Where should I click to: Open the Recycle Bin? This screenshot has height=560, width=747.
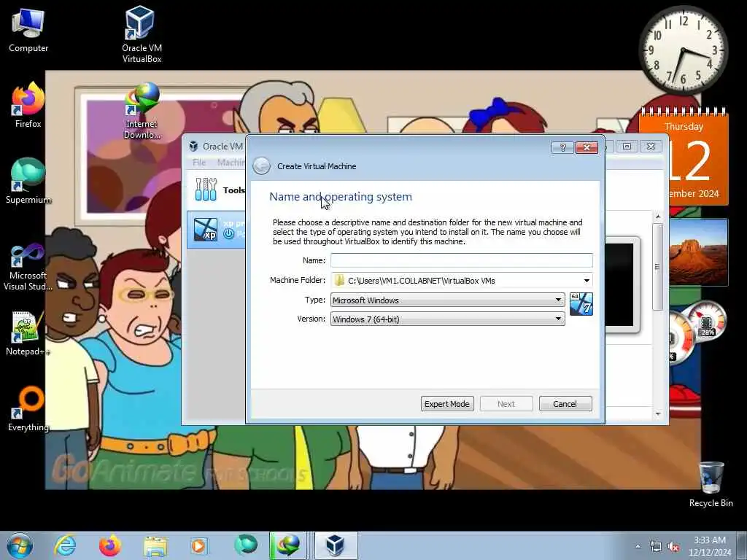click(711, 484)
